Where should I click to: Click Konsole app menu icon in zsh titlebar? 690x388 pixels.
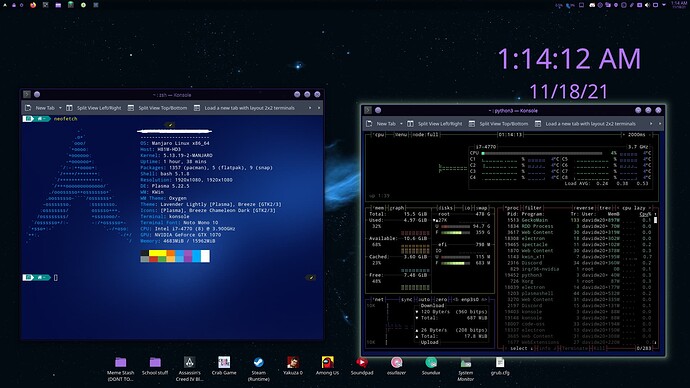pyautogui.click(x=27, y=94)
